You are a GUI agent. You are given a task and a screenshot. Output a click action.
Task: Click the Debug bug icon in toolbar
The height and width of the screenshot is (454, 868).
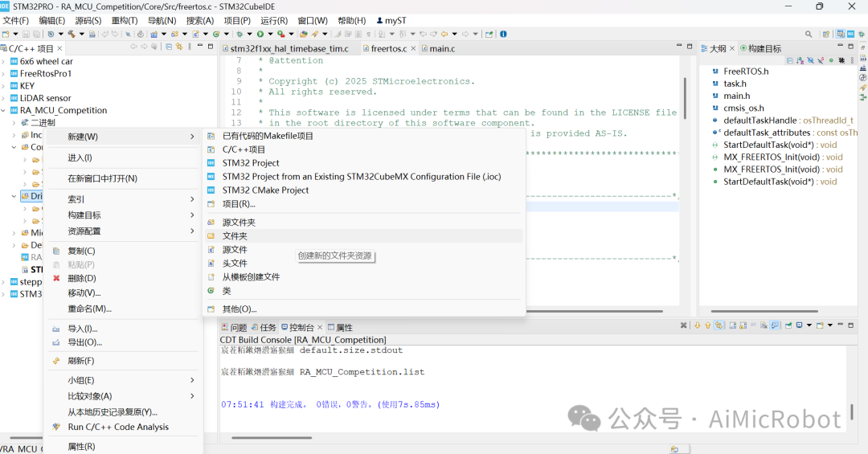[x=240, y=34]
